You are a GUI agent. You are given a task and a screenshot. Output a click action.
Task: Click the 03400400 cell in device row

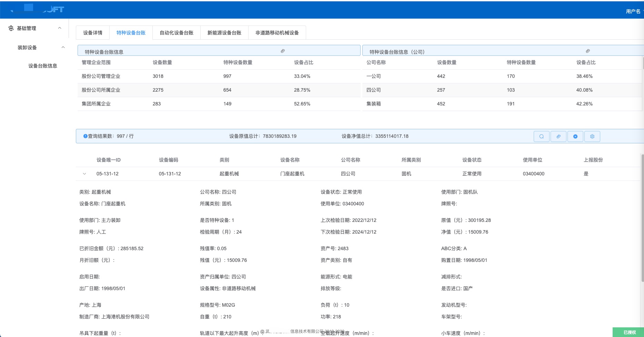pos(534,174)
